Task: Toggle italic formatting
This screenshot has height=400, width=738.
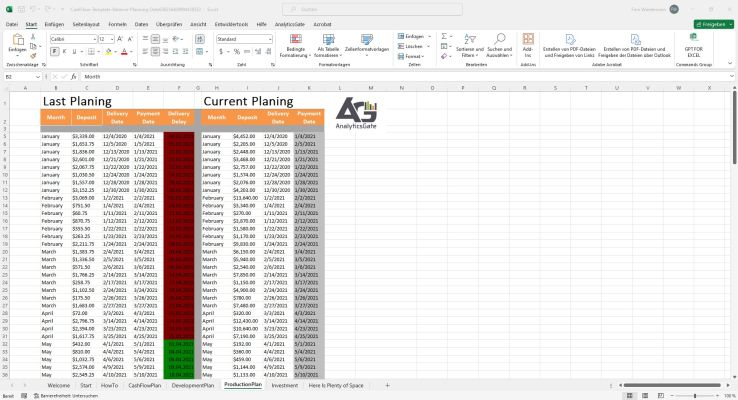Action: 62,49
